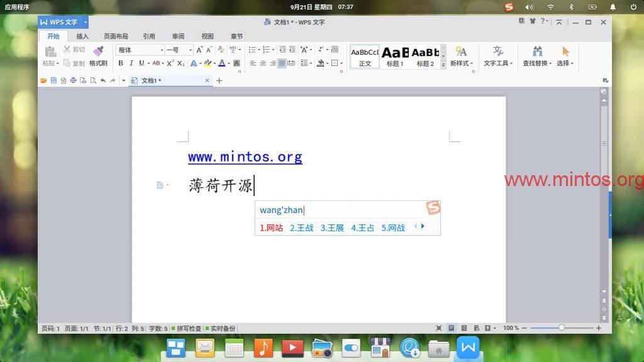Screen dimensions: 644x362
Task: Click the Sogou input logo in candidate box
Action: tap(433, 207)
